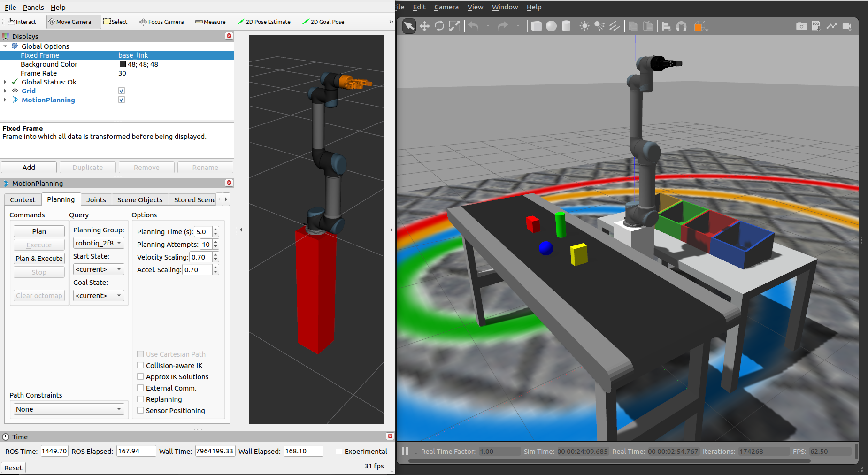Select the Translate mode tool in Gazebo

coord(424,26)
